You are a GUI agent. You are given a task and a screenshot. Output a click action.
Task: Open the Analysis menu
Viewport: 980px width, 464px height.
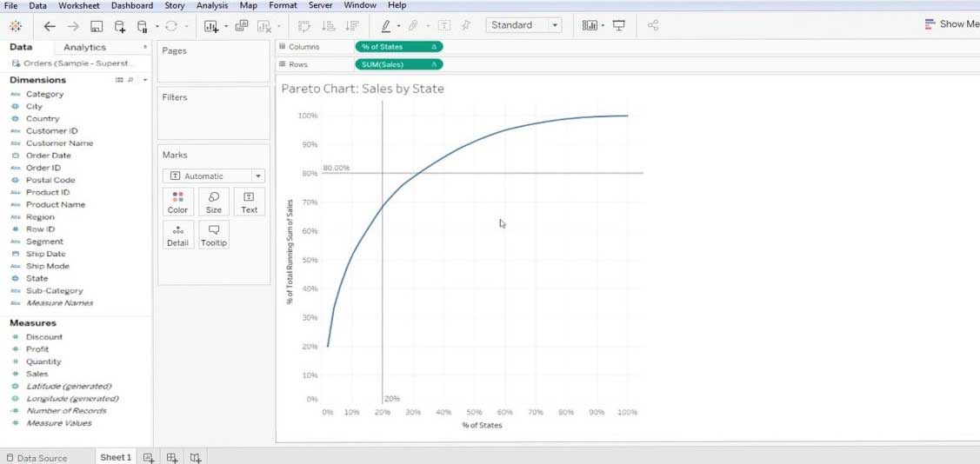(212, 5)
